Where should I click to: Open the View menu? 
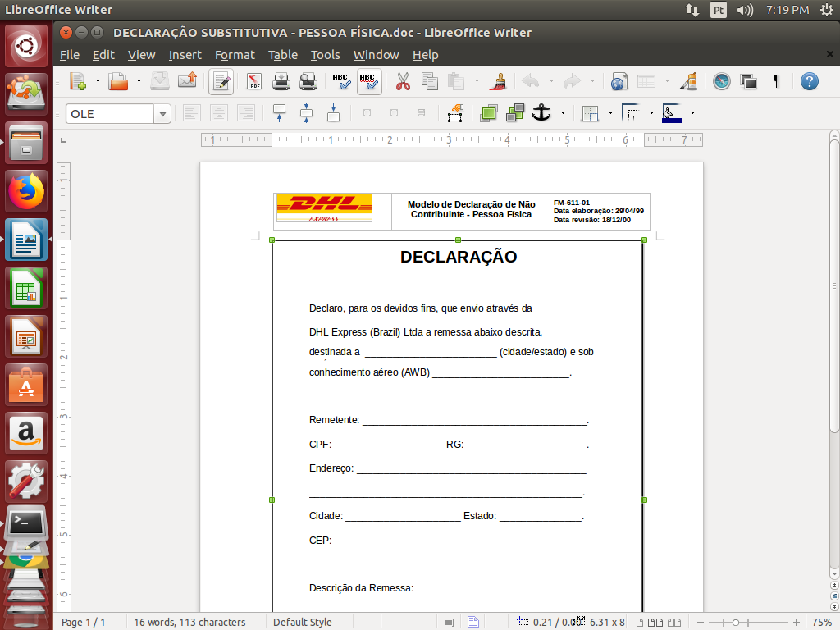point(141,55)
